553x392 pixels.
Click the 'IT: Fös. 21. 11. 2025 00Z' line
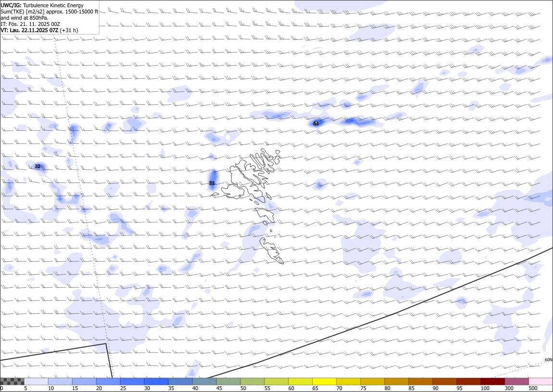point(30,24)
